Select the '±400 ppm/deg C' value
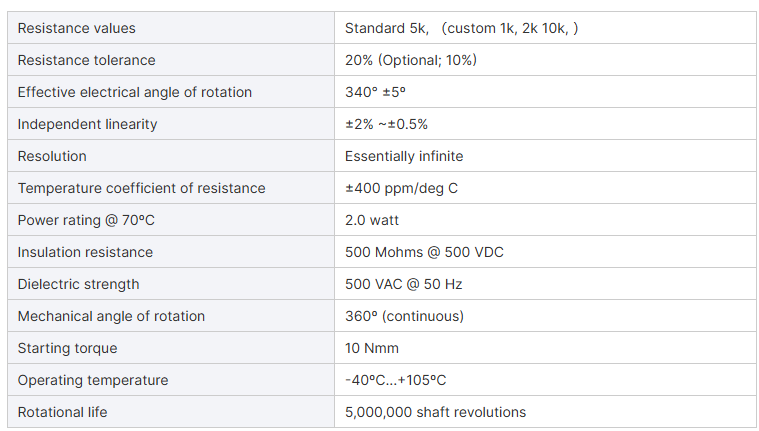The image size is (759, 431). click(x=401, y=188)
